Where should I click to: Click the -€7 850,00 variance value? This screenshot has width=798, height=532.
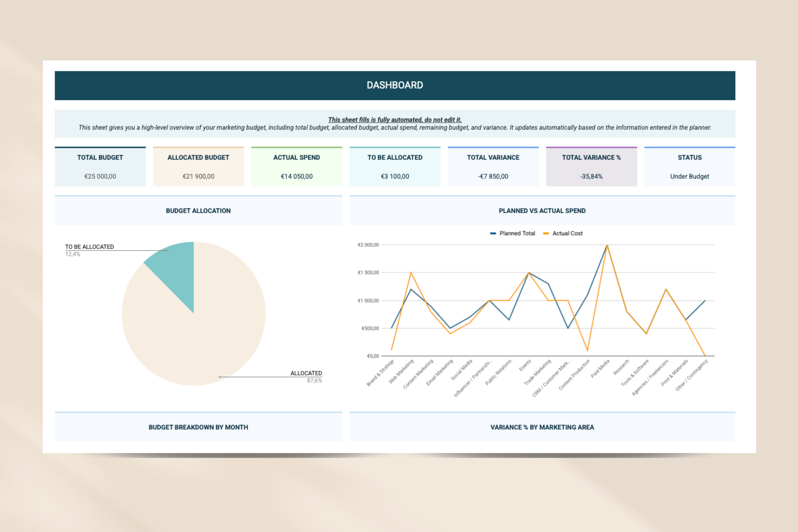(x=493, y=176)
